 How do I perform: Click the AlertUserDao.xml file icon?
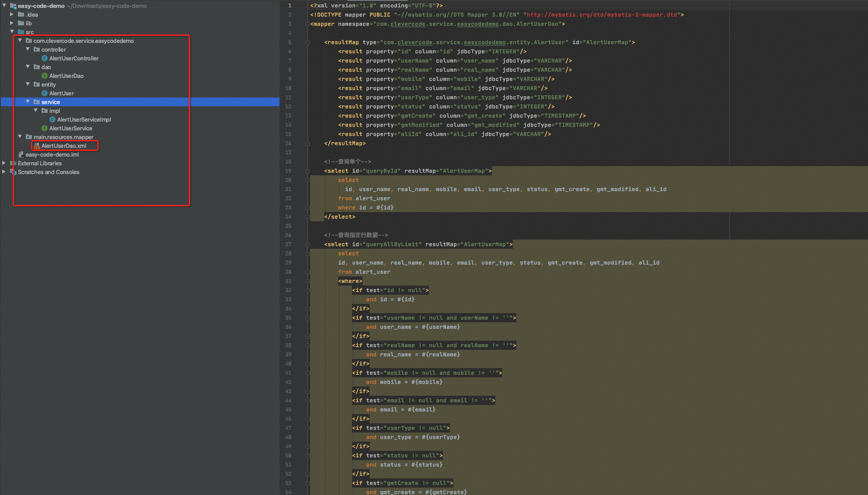pyautogui.click(x=37, y=146)
